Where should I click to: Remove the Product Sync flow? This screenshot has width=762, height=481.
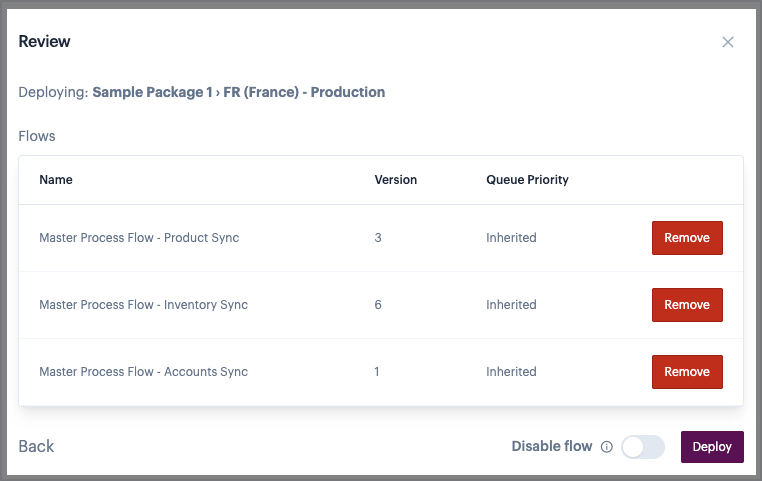pyautogui.click(x=686, y=238)
